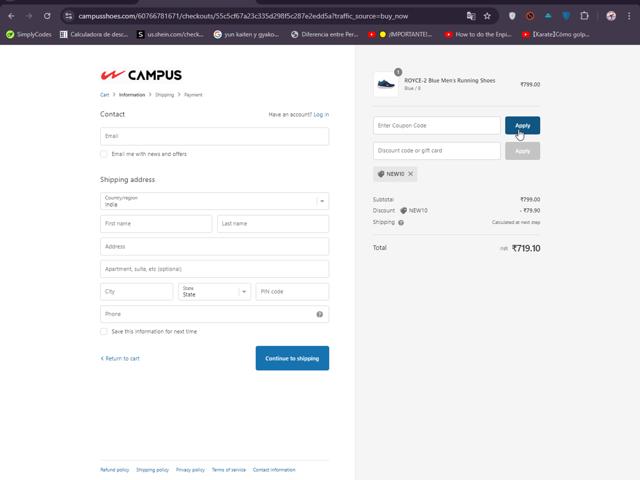Open the Karate Cómo golp bookmark
Screen dimensions: 640x480
556,34
